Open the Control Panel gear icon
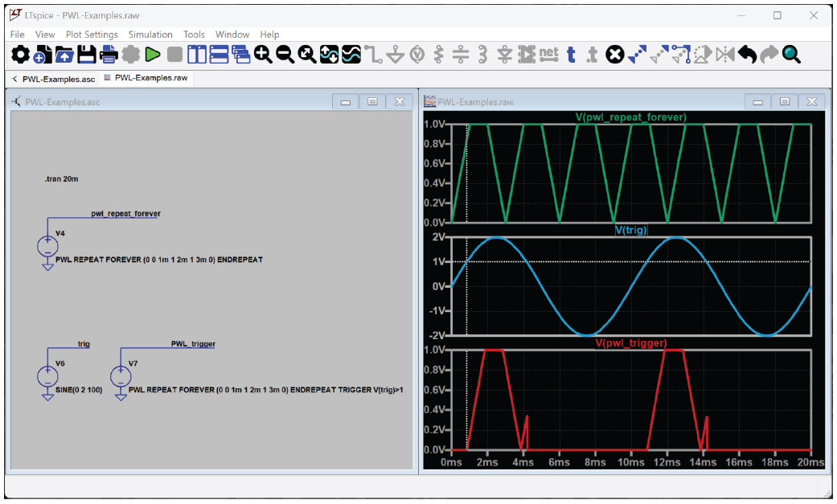837x504 pixels. coord(20,55)
